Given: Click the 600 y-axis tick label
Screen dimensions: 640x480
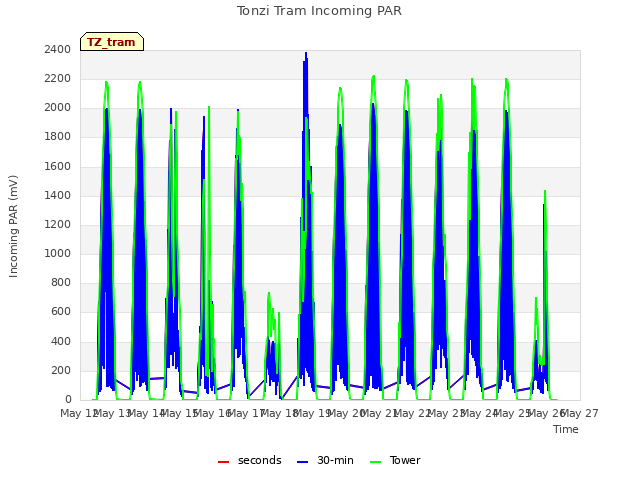Looking at the screenshot, I should [61, 312].
